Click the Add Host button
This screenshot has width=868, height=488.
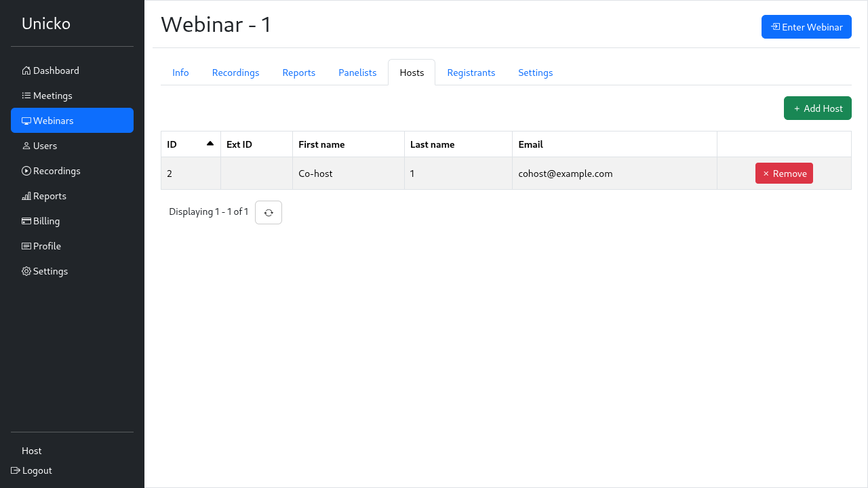(x=818, y=108)
